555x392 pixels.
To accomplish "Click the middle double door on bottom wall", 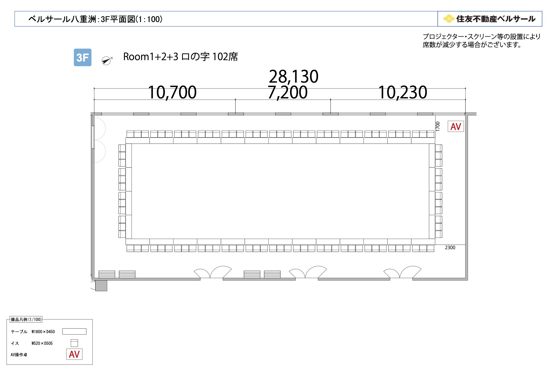I will (308, 272).
